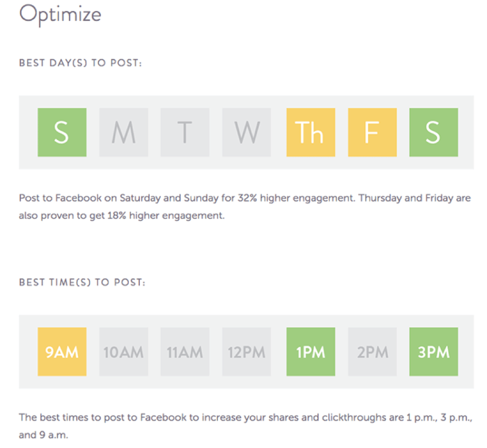Select the 12PM time slot
Image resolution: width=487 pixels, height=448 pixels.
[x=246, y=351]
